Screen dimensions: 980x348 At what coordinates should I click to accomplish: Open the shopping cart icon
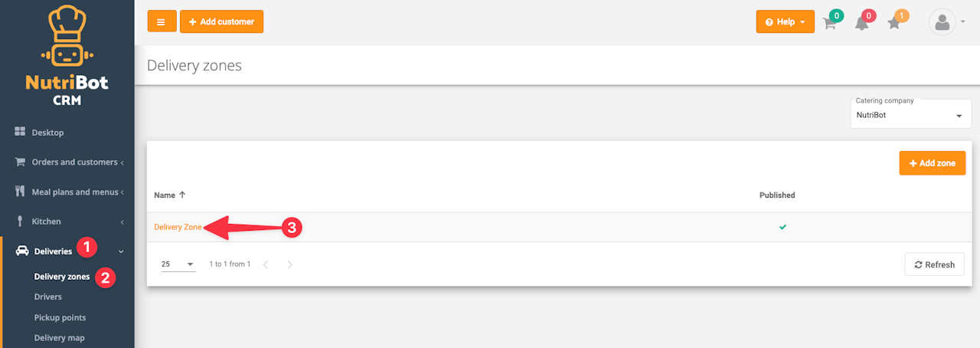pos(829,23)
